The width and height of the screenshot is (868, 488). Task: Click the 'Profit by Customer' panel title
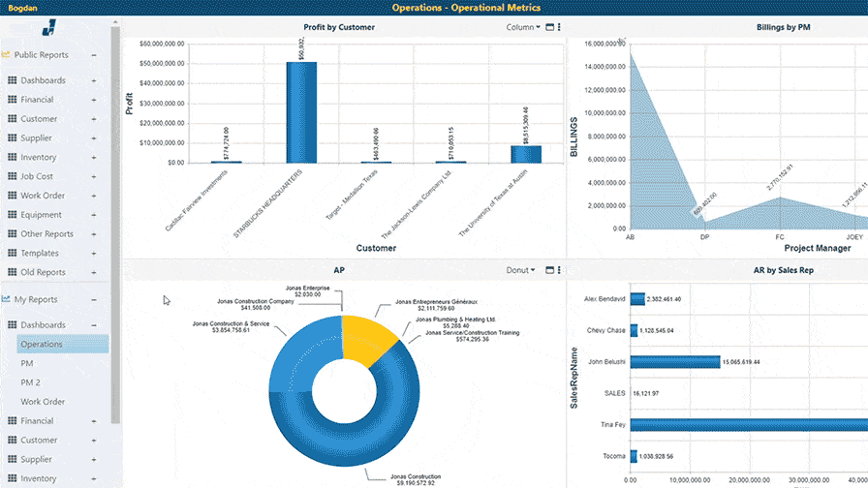coord(339,27)
